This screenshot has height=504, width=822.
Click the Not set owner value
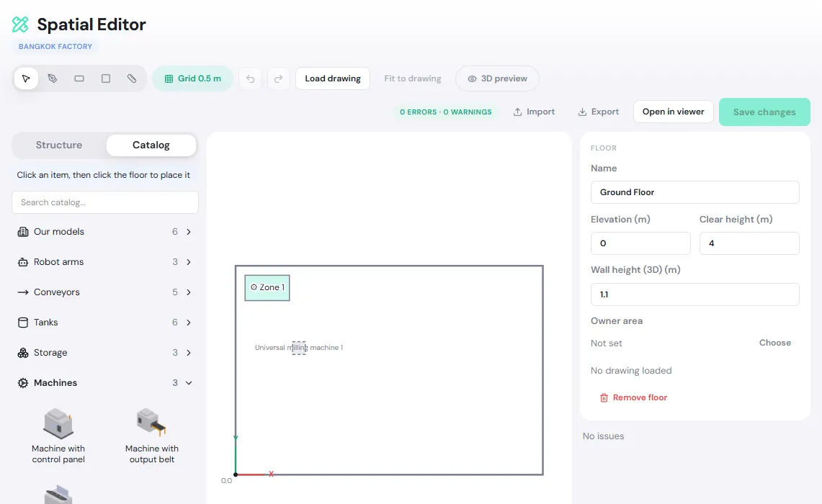click(607, 343)
